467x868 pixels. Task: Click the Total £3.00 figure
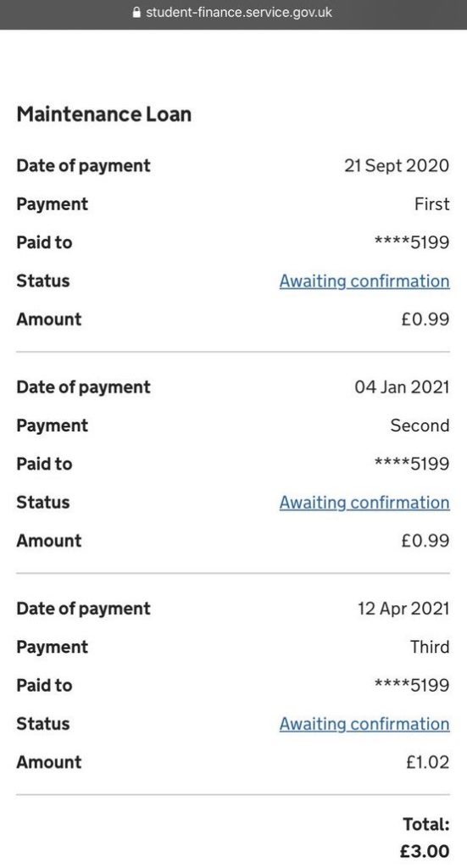tap(425, 851)
